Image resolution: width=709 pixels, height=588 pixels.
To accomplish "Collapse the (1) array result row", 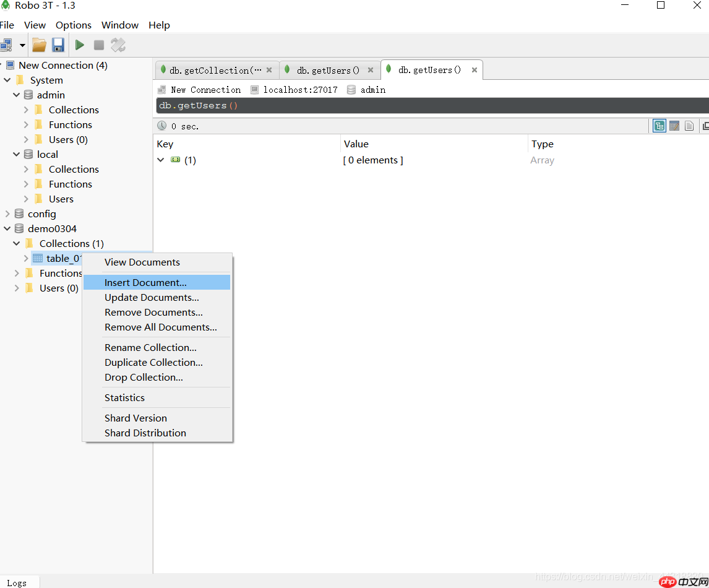I will [x=161, y=160].
